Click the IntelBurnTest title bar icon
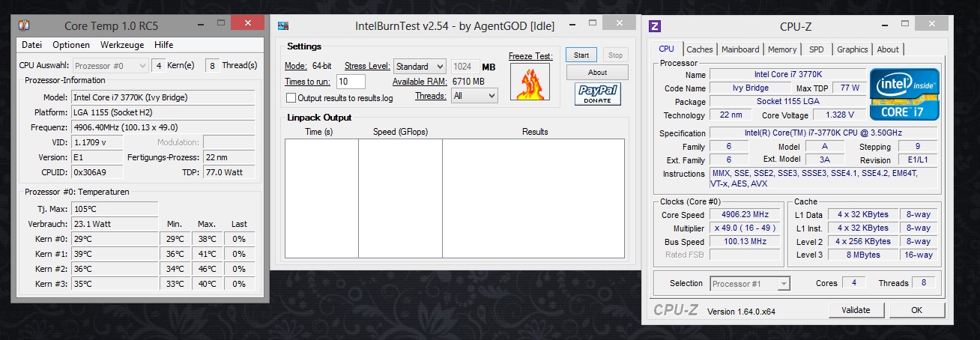 (x=283, y=25)
